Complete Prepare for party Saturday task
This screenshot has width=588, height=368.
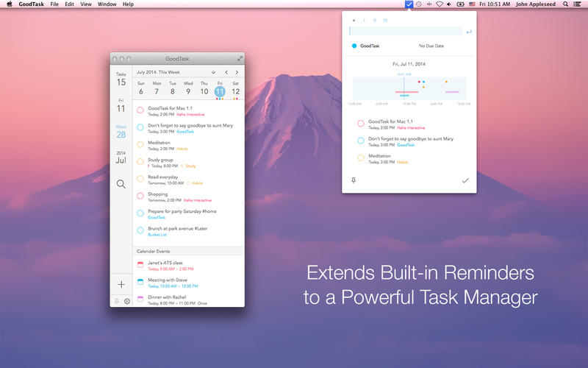[x=140, y=213]
